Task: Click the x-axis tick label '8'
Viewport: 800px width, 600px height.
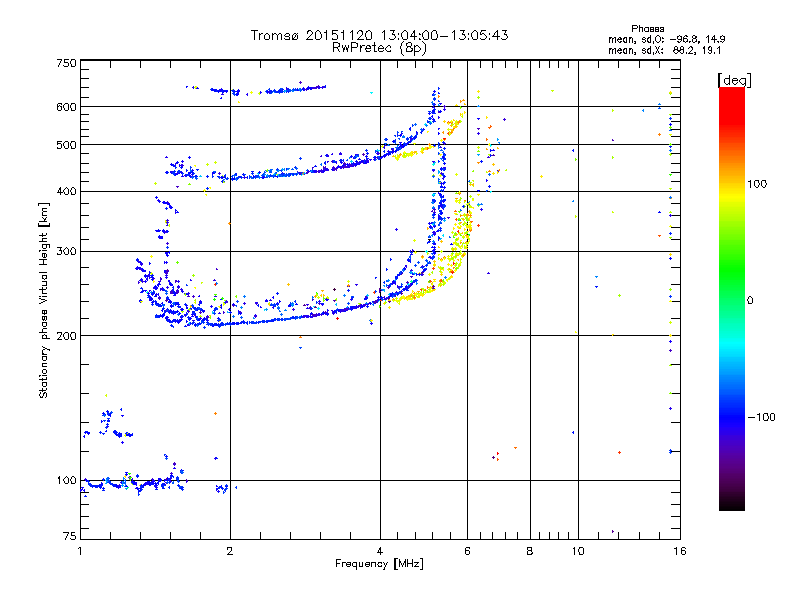Action: coord(530,551)
